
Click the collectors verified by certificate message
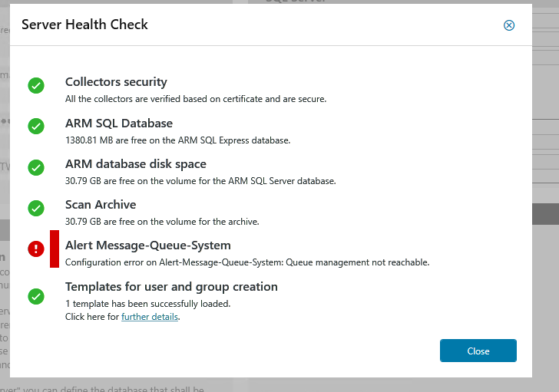coord(196,99)
